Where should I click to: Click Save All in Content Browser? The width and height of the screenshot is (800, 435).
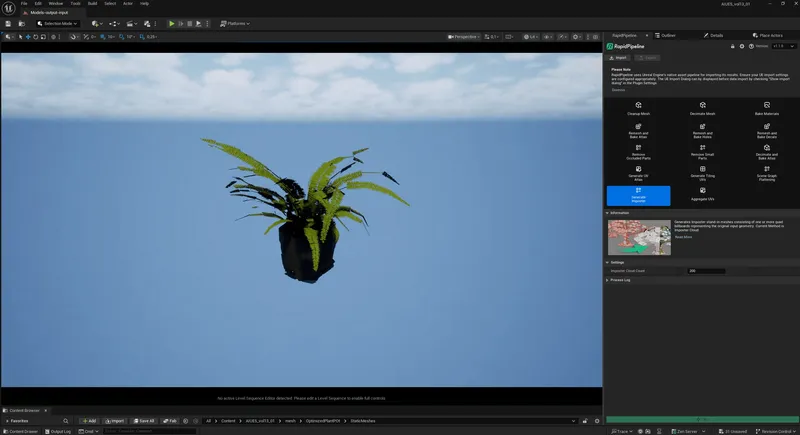click(144, 421)
